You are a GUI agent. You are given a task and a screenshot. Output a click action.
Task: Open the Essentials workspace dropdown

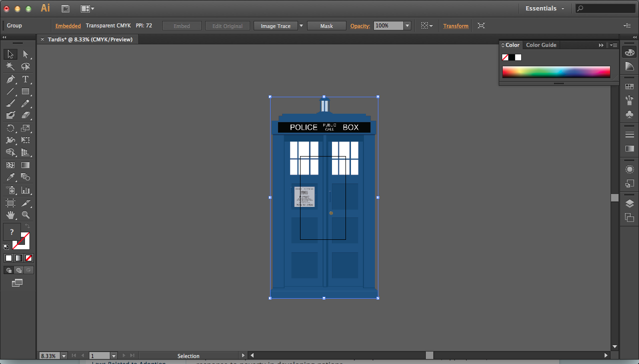545,8
